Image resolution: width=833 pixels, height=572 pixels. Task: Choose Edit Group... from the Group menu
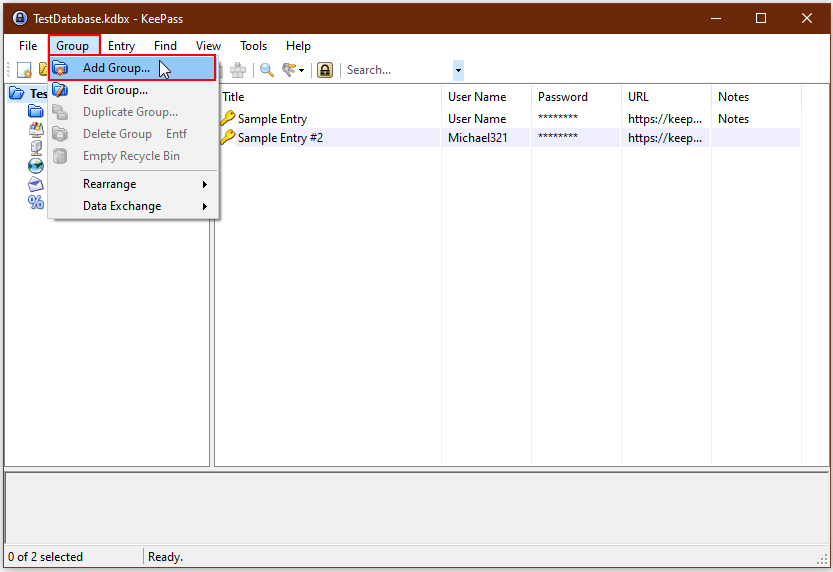click(132, 90)
